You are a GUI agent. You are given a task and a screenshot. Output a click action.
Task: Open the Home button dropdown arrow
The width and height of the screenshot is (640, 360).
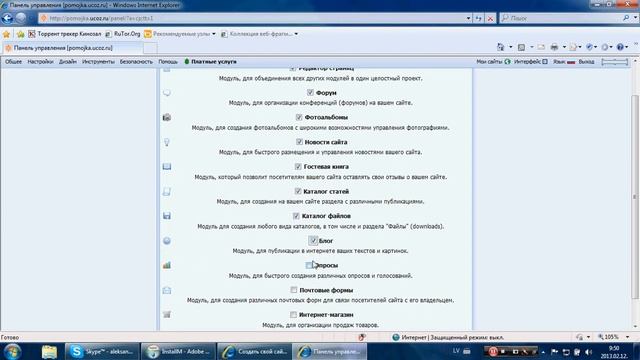510,47
